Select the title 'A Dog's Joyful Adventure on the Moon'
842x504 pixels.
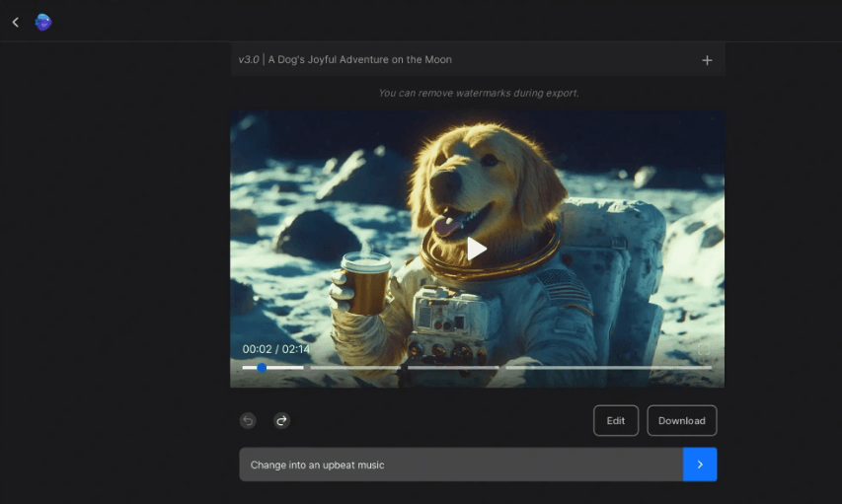[359, 59]
